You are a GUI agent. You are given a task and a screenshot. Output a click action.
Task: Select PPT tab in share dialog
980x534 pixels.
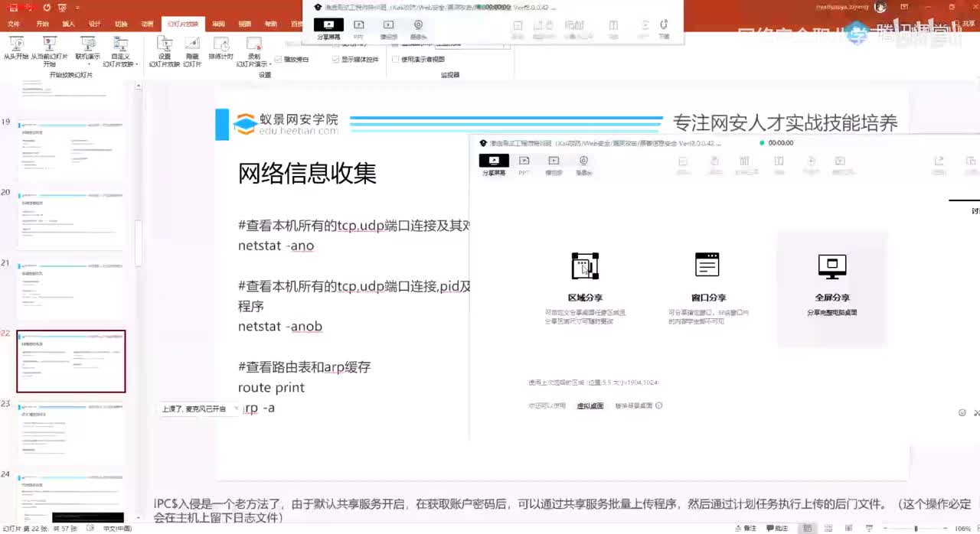(x=524, y=165)
